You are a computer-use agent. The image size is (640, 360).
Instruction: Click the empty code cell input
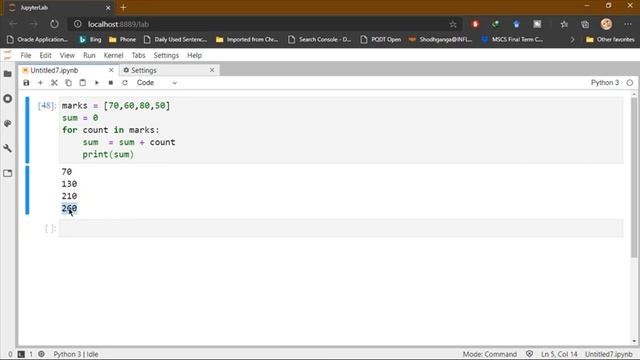click(341, 228)
